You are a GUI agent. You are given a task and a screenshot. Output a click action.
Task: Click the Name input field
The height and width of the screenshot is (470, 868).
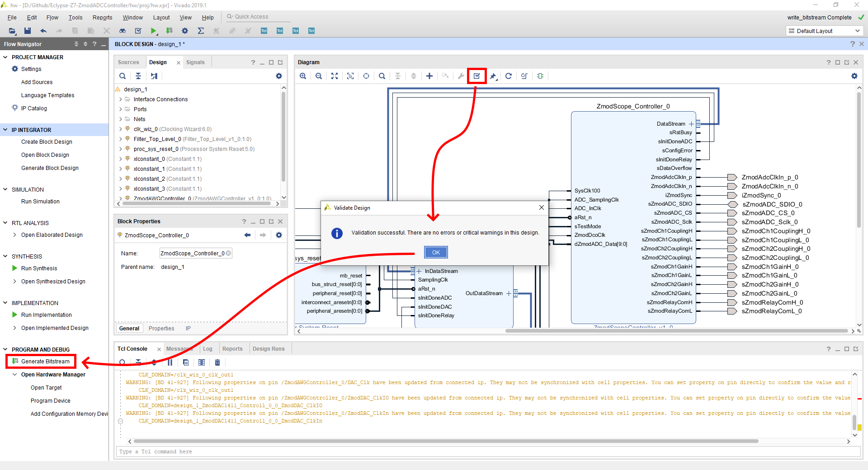[196, 253]
